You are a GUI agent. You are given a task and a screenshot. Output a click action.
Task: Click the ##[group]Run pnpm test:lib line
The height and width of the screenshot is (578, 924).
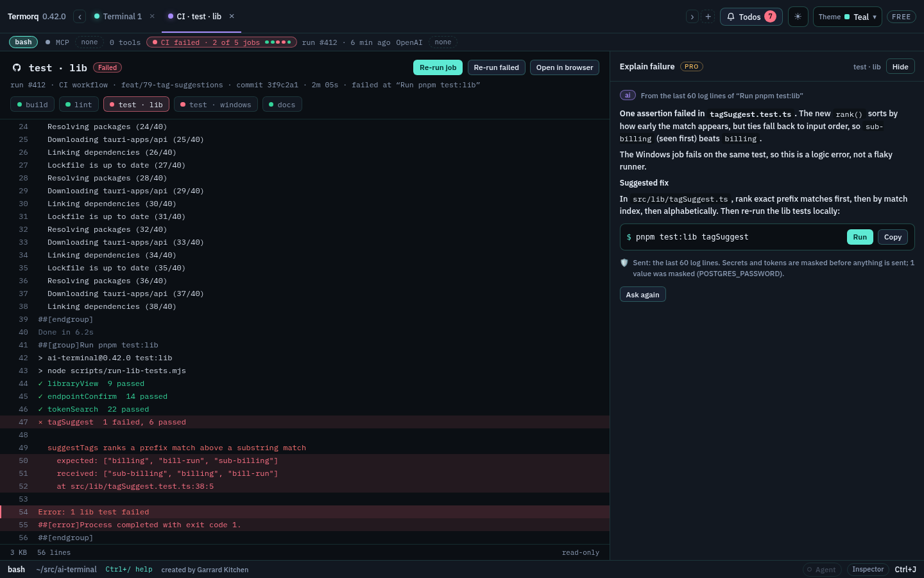click(305, 345)
